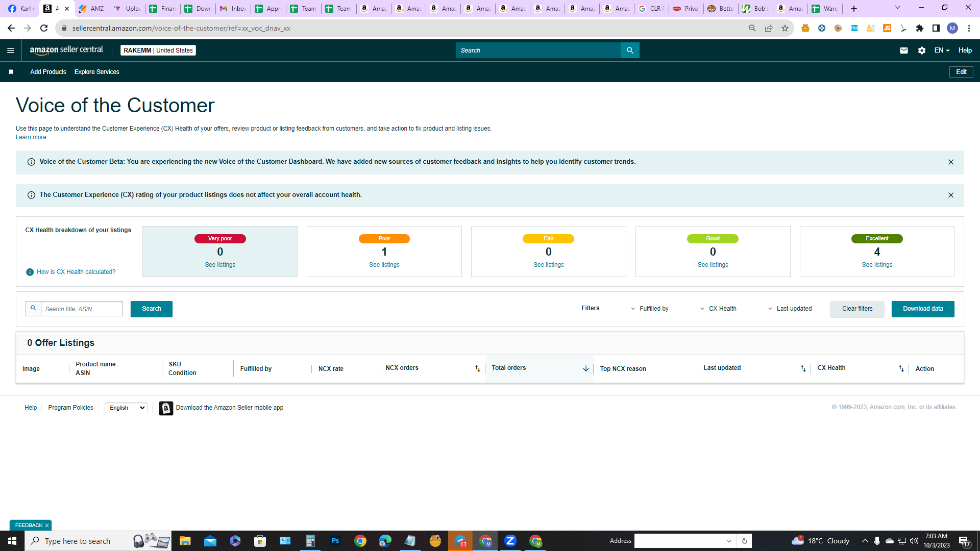Open Photoshop from the taskbar
980x551 pixels.
click(335, 541)
